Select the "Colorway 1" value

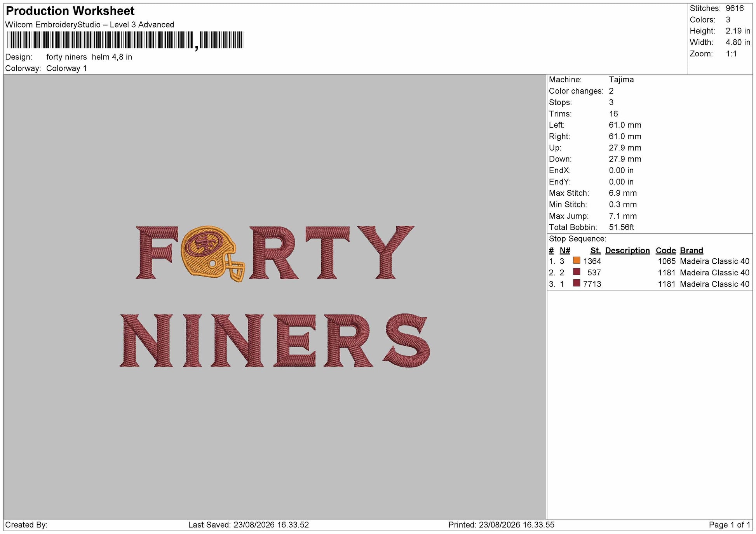(66, 68)
